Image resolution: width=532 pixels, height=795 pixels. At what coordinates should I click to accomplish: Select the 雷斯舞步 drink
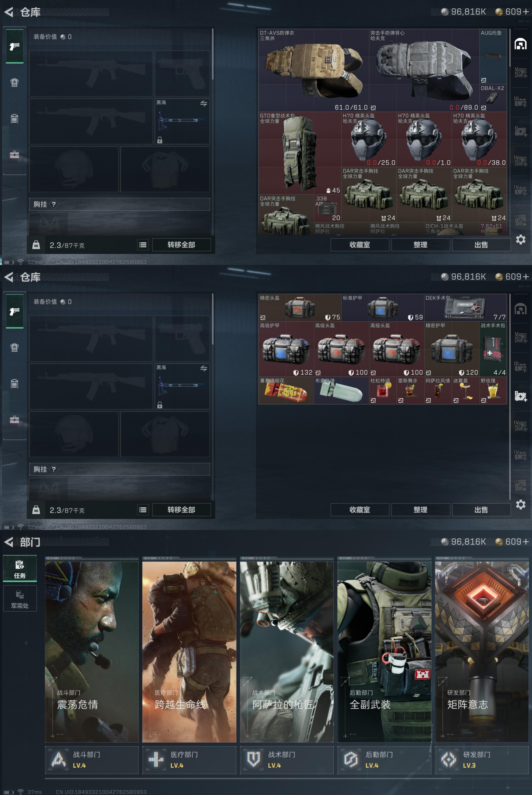(x=410, y=391)
